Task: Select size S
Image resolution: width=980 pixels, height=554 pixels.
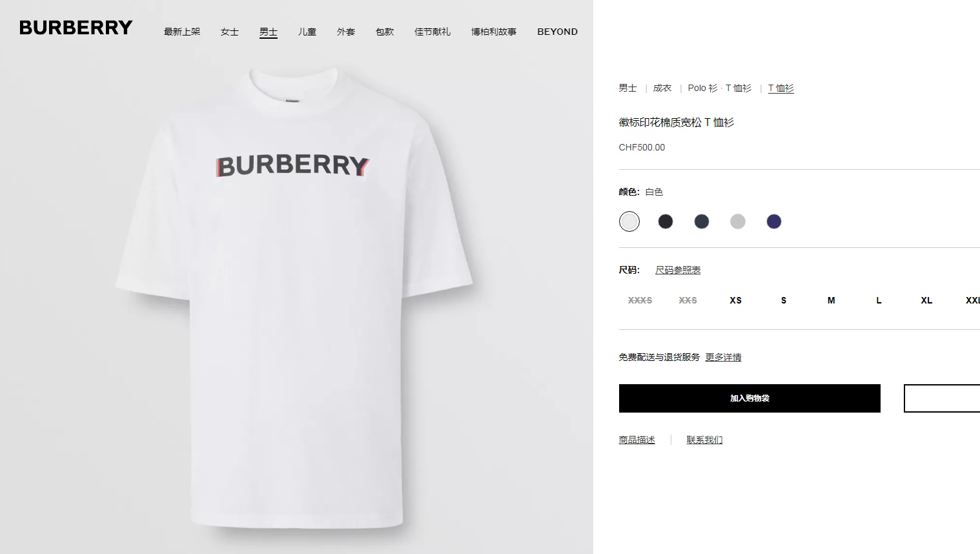Action: coord(783,300)
